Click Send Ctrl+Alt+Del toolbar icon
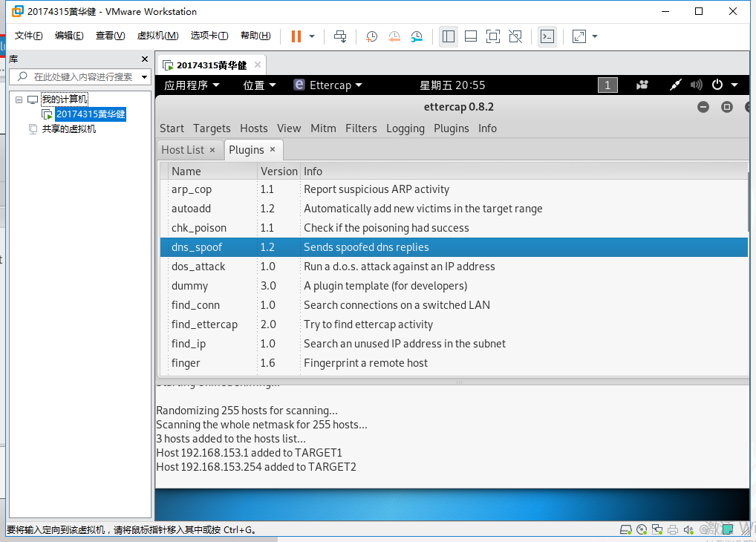The width and height of the screenshot is (756, 542). point(340,36)
